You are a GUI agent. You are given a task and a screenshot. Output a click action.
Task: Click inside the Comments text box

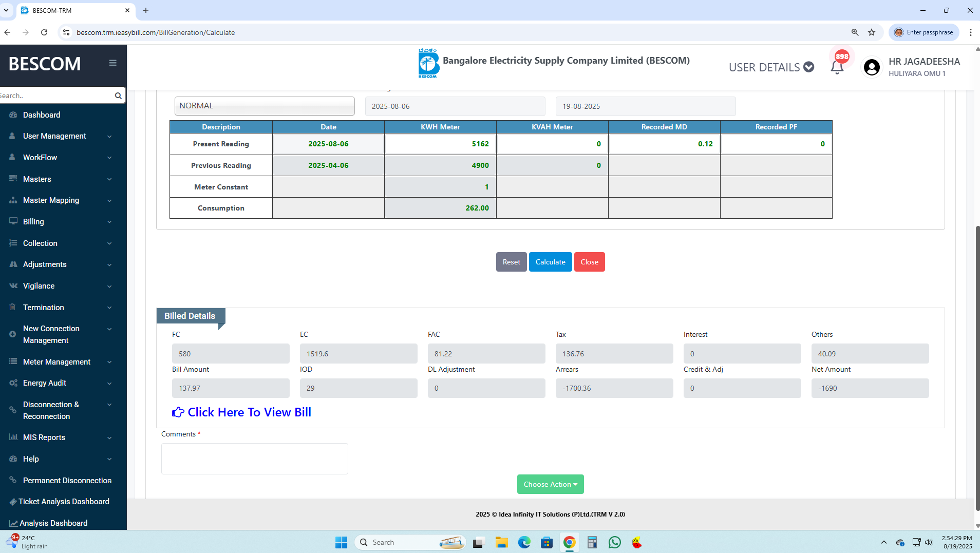pos(254,459)
